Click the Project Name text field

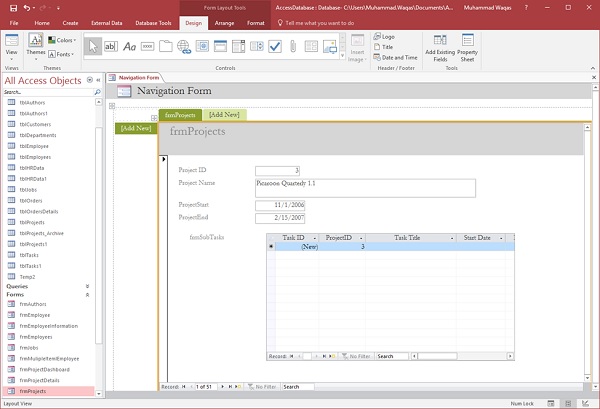pos(364,187)
